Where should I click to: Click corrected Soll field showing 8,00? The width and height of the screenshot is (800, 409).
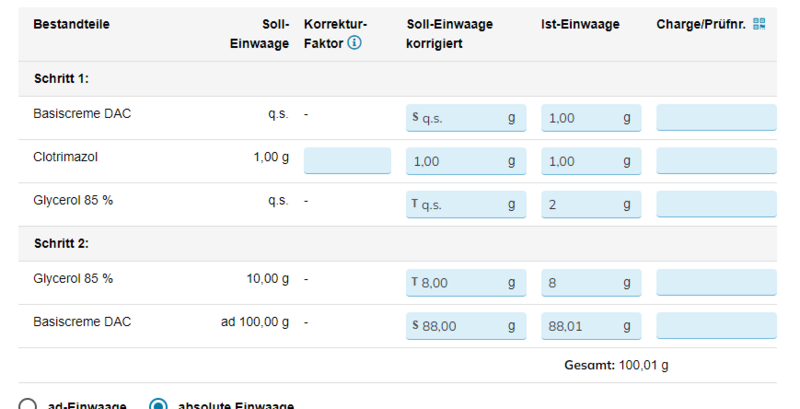[466, 282]
